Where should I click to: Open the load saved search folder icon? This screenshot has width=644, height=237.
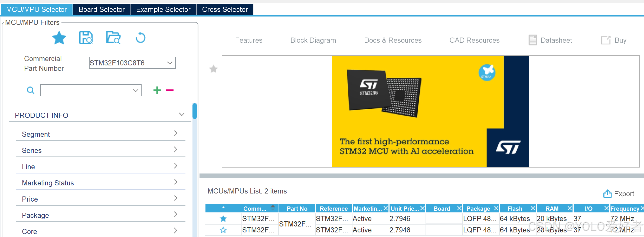113,38
